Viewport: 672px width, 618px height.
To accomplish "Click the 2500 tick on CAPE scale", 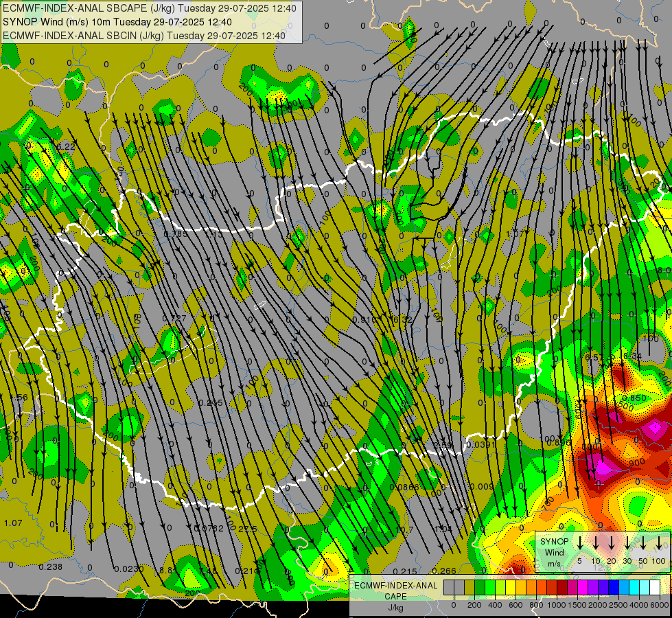I will [x=618, y=605].
